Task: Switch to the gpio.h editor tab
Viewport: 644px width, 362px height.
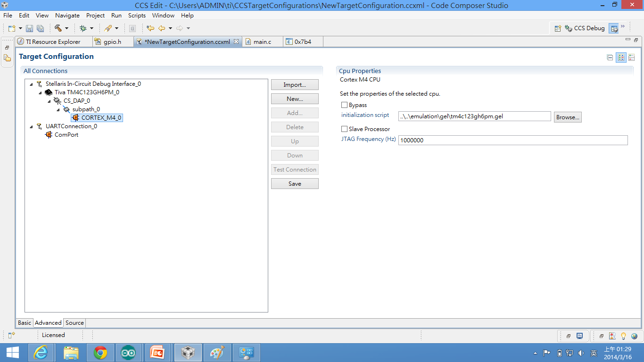Action: click(112, 41)
